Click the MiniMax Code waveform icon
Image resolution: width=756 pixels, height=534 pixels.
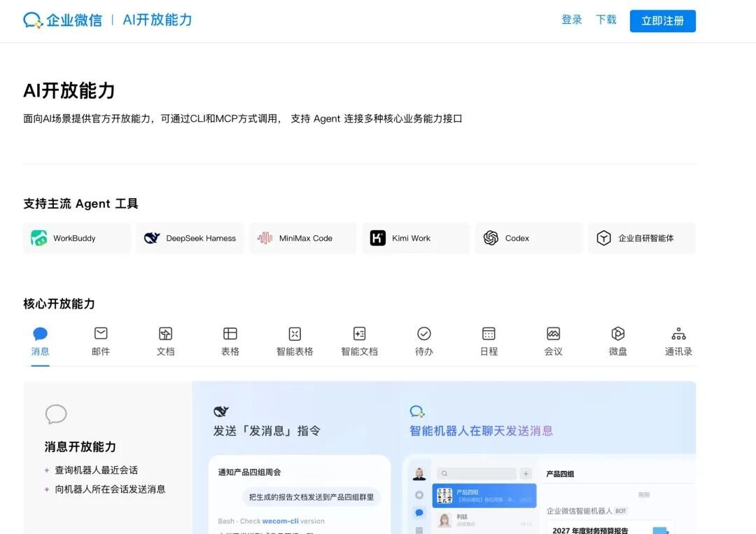pyautogui.click(x=265, y=238)
